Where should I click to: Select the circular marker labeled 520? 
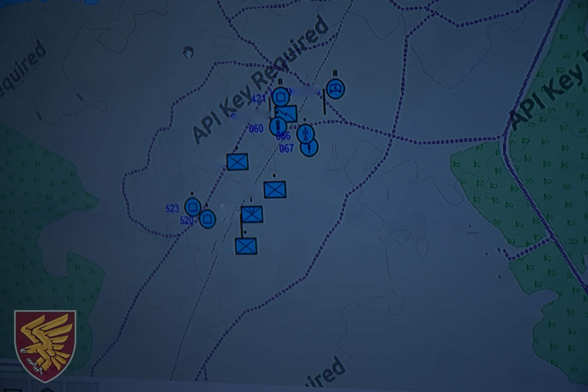pos(207,219)
